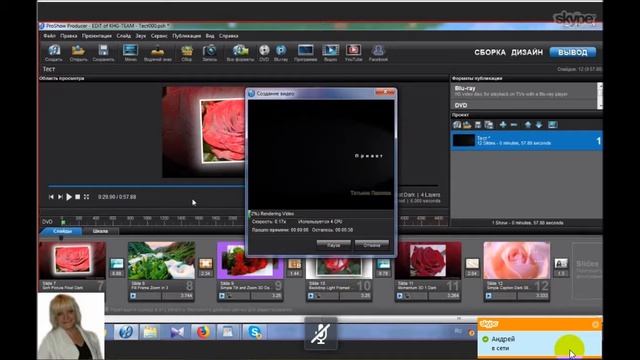The height and width of the screenshot is (360, 640).
Task: Open the Публикация menu
Action: click(x=187, y=36)
